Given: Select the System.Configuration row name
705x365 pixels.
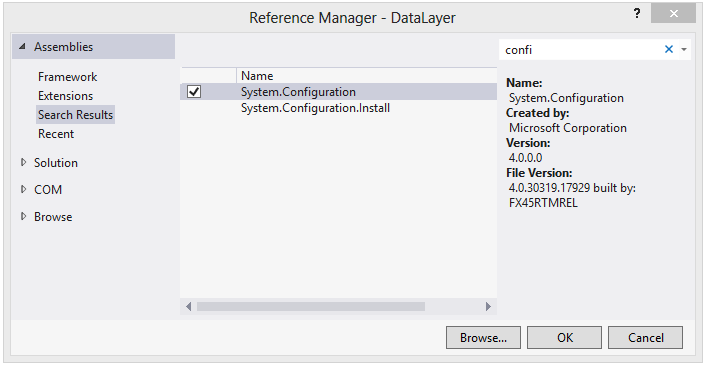Looking at the screenshot, I should click(298, 92).
